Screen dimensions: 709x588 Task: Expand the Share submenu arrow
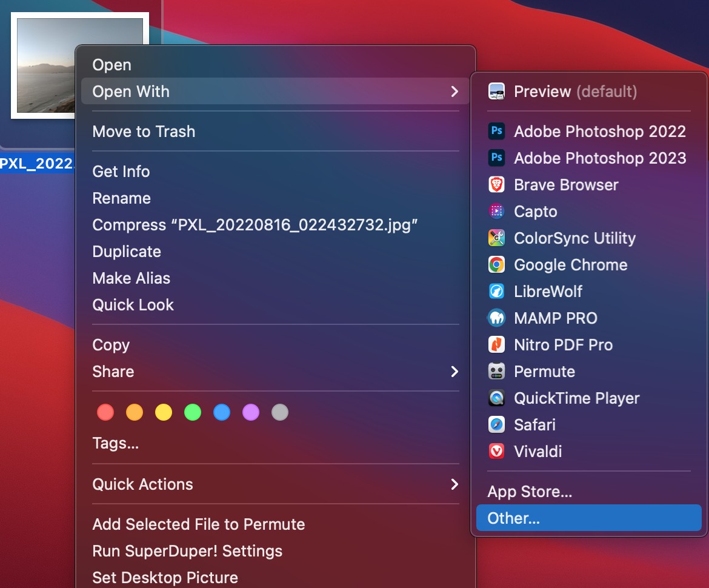pyautogui.click(x=454, y=372)
